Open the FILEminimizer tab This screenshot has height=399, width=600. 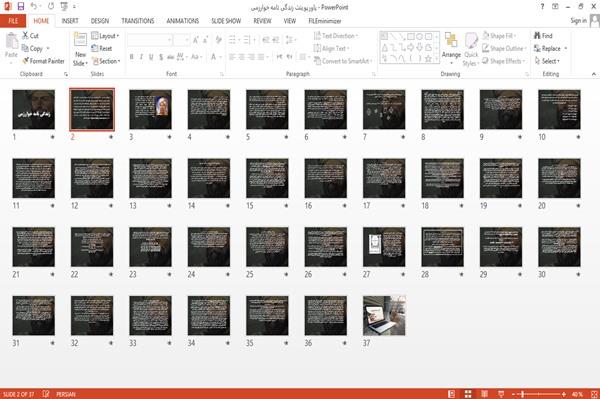pyautogui.click(x=325, y=21)
